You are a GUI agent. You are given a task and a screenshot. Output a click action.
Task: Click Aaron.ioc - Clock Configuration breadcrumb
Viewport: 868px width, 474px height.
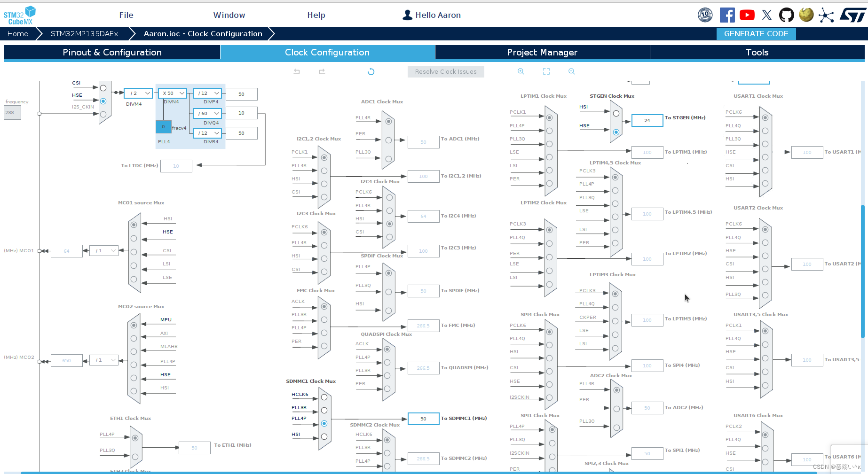[203, 34]
